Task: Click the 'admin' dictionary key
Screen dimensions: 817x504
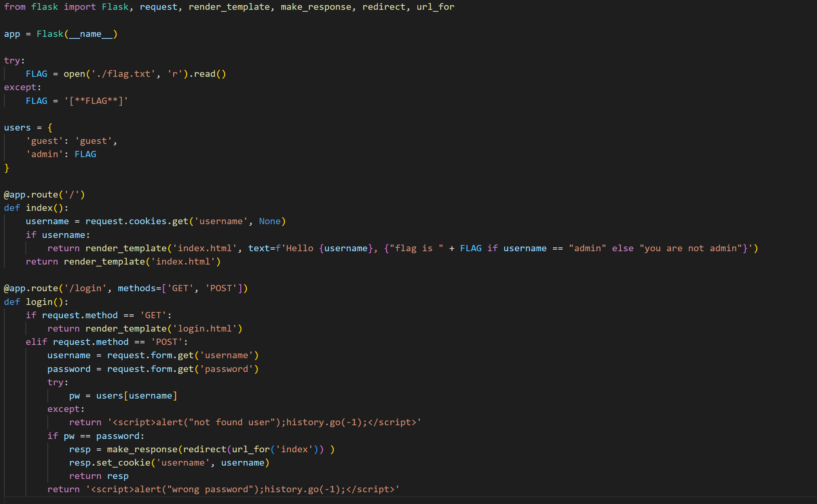Action: [x=44, y=154]
